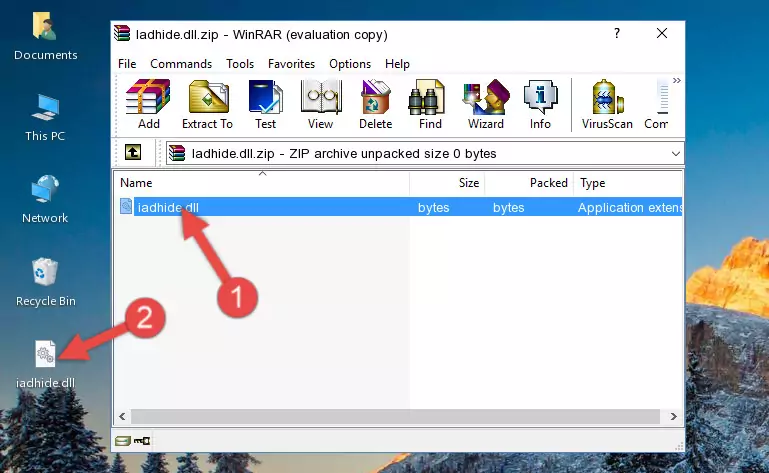Click the archive path address field
This screenshot has height=473, width=769.
tap(425, 154)
